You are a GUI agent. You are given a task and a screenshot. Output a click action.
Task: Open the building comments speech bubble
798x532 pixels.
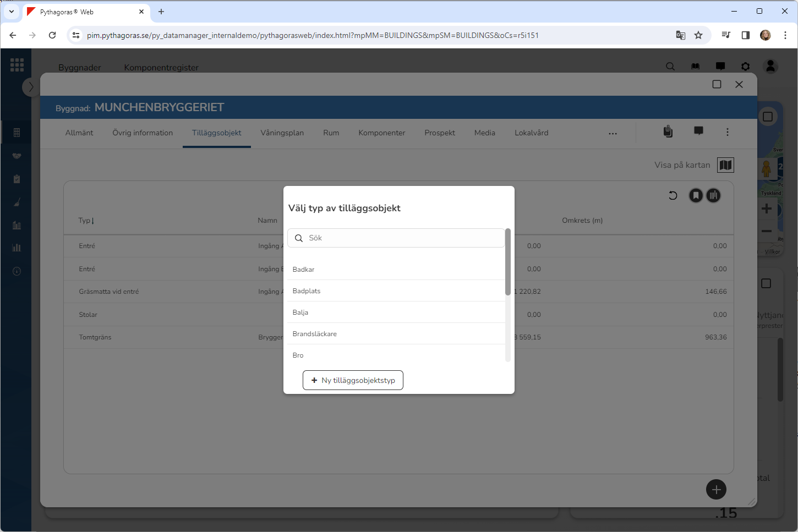coord(698,131)
